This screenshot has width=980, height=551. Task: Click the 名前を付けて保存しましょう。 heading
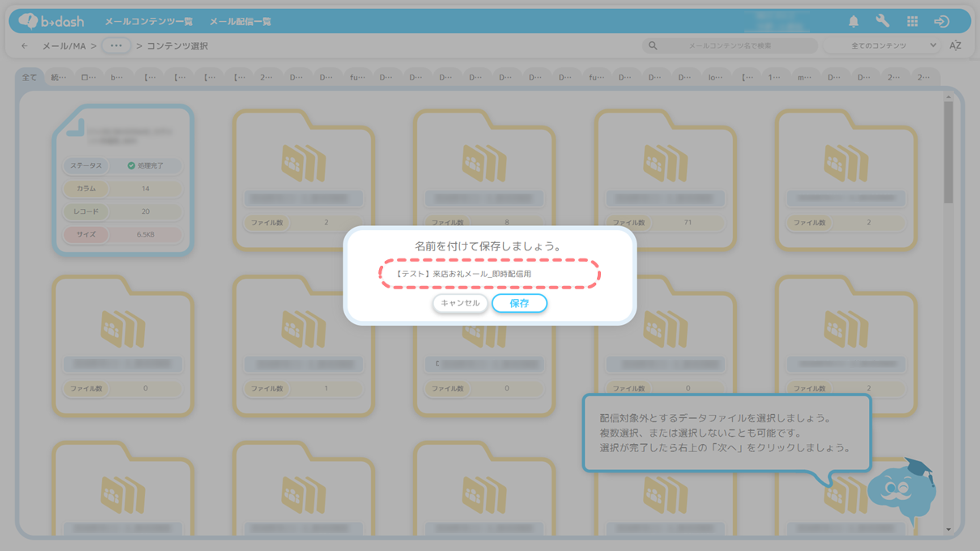[x=488, y=246]
